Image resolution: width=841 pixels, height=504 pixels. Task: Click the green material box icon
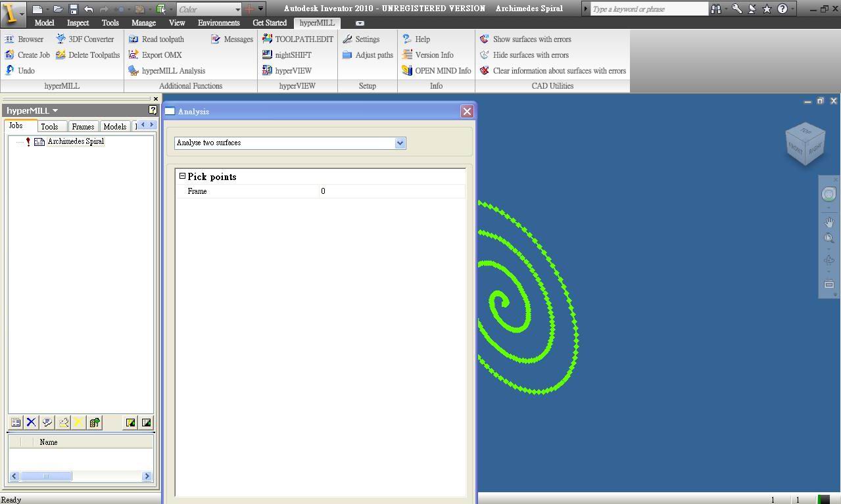pyautogui.click(x=160, y=9)
